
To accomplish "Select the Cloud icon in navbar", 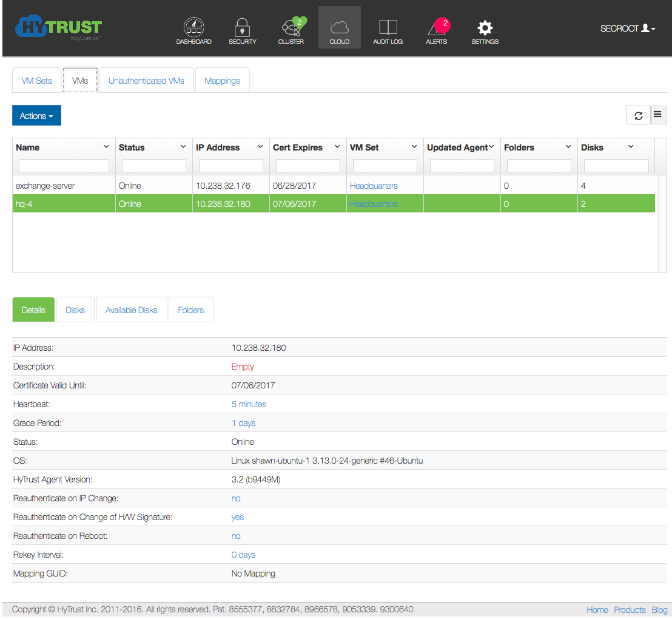I will click(x=340, y=28).
